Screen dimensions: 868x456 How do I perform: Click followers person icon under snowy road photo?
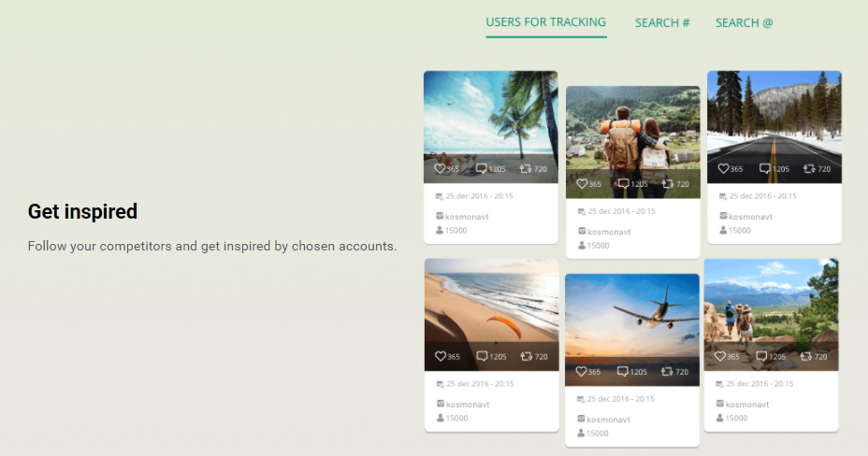723,230
